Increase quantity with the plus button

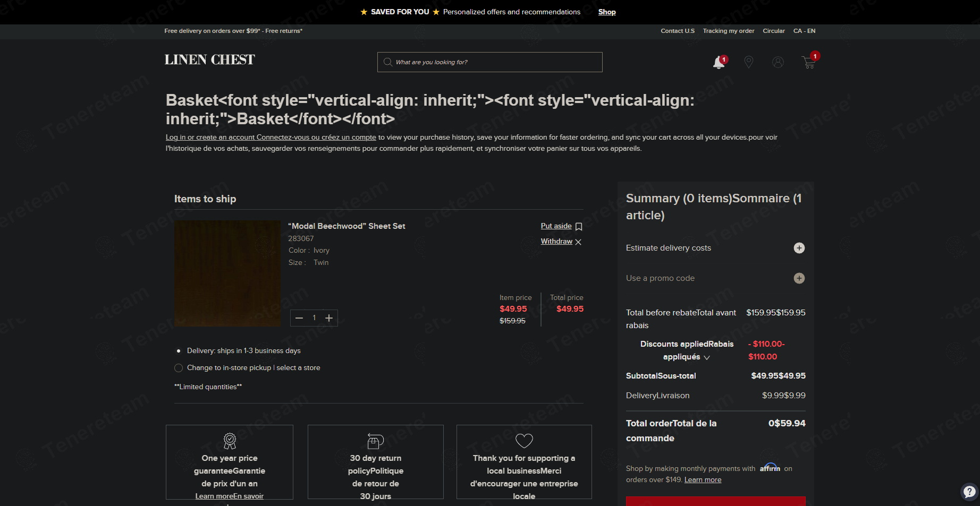329,318
